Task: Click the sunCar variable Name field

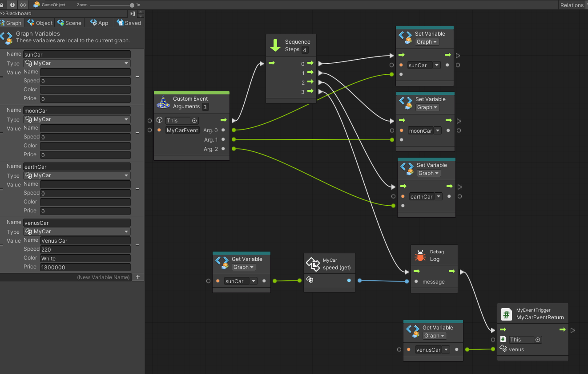Action: [x=77, y=54]
